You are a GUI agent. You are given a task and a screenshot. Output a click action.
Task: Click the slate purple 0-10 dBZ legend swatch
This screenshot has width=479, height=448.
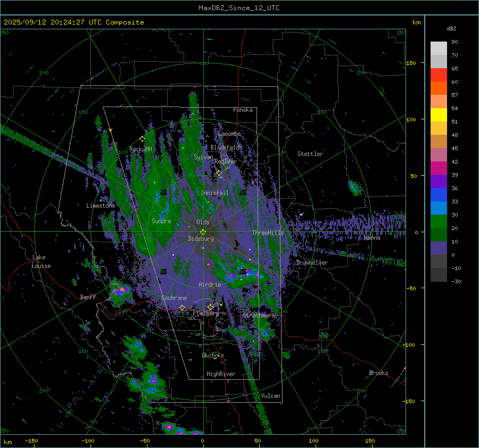[x=439, y=248]
